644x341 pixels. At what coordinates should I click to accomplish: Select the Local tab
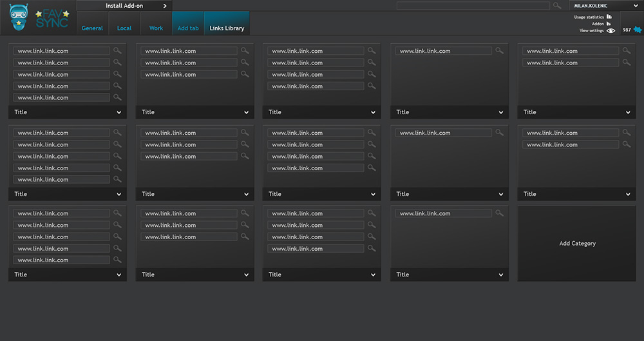pyautogui.click(x=124, y=28)
